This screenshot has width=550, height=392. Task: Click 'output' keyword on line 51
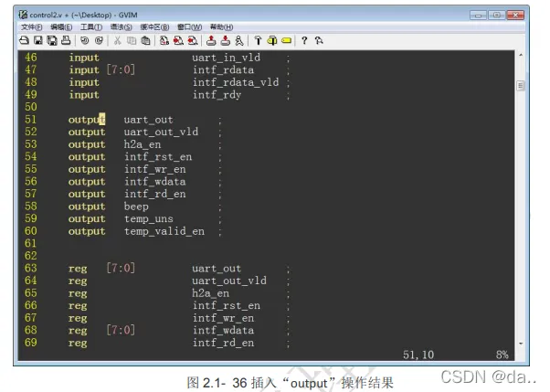pos(87,120)
